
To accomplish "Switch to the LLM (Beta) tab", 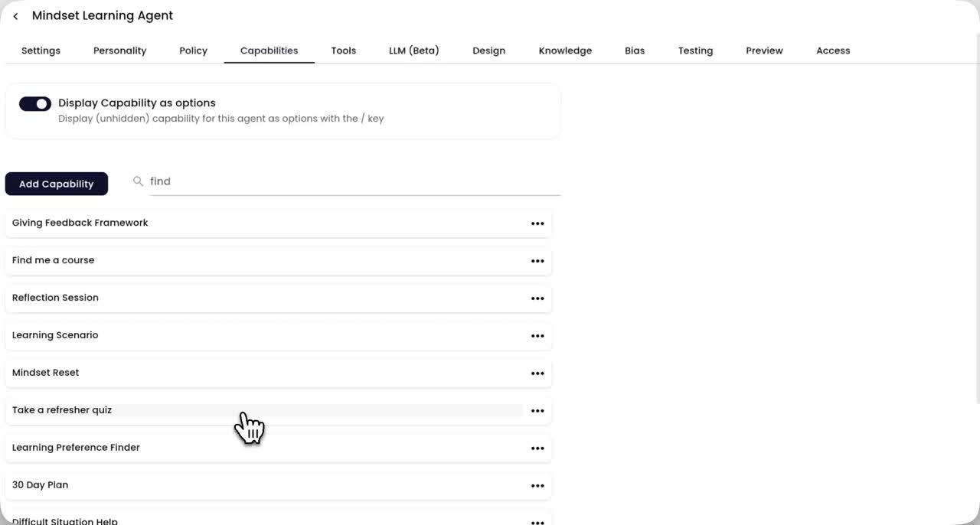I will tap(413, 51).
